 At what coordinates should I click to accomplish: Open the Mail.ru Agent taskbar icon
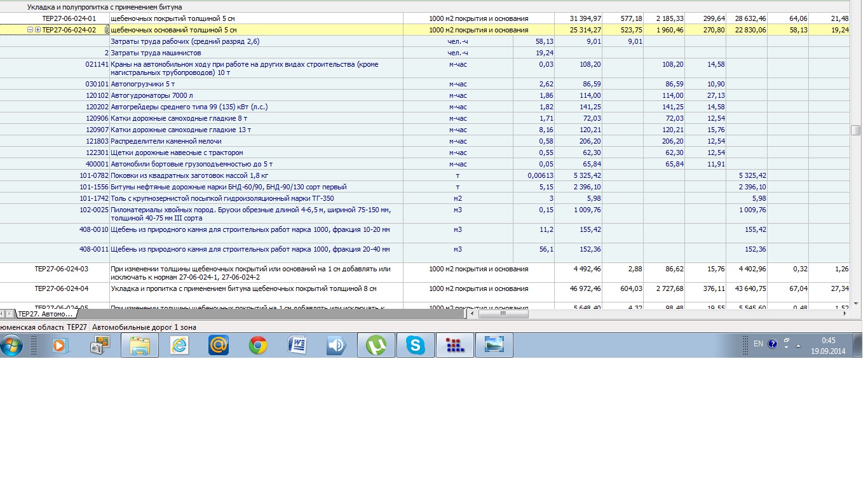(x=219, y=345)
